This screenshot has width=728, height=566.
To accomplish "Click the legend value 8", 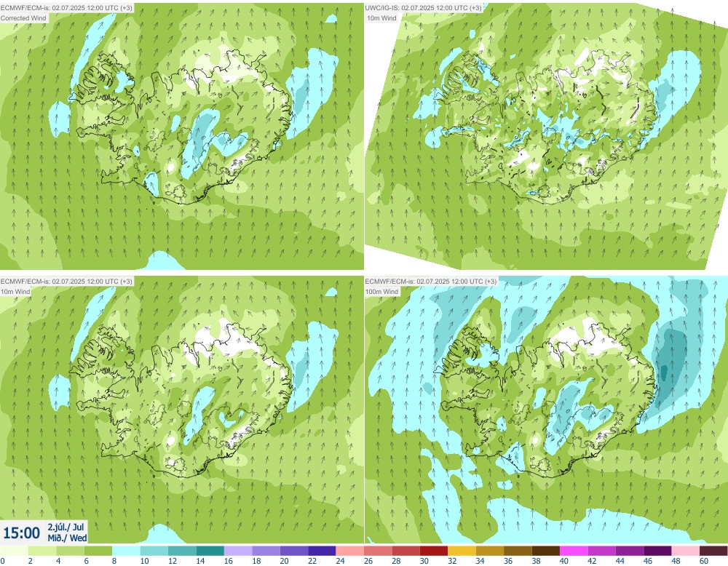I will click(x=114, y=561).
